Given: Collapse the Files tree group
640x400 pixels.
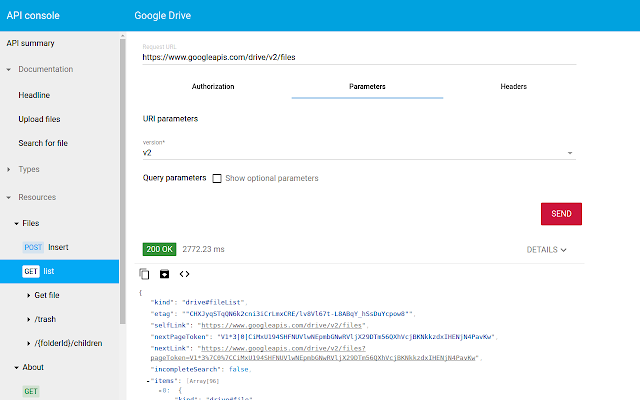Looking at the screenshot, I should click(16, 224).
